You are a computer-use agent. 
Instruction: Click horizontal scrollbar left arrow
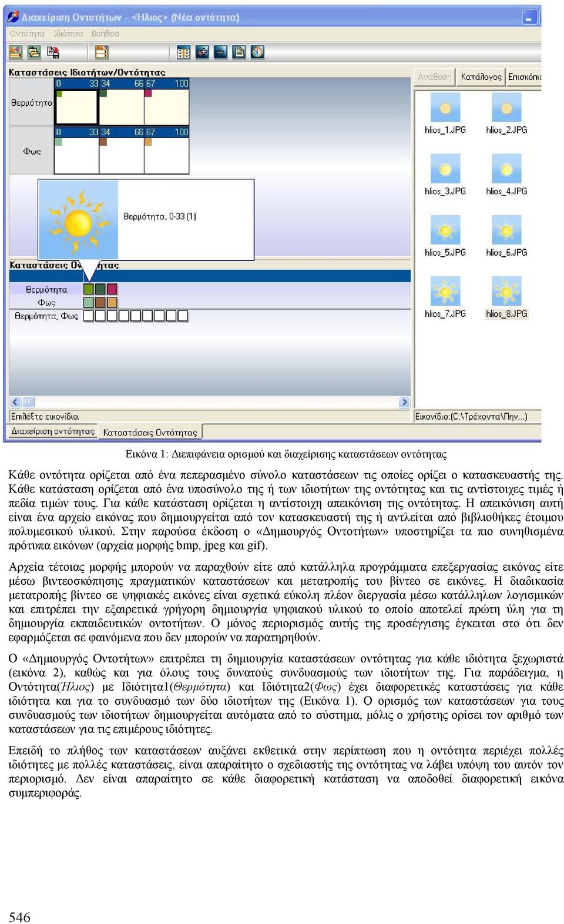15,402
